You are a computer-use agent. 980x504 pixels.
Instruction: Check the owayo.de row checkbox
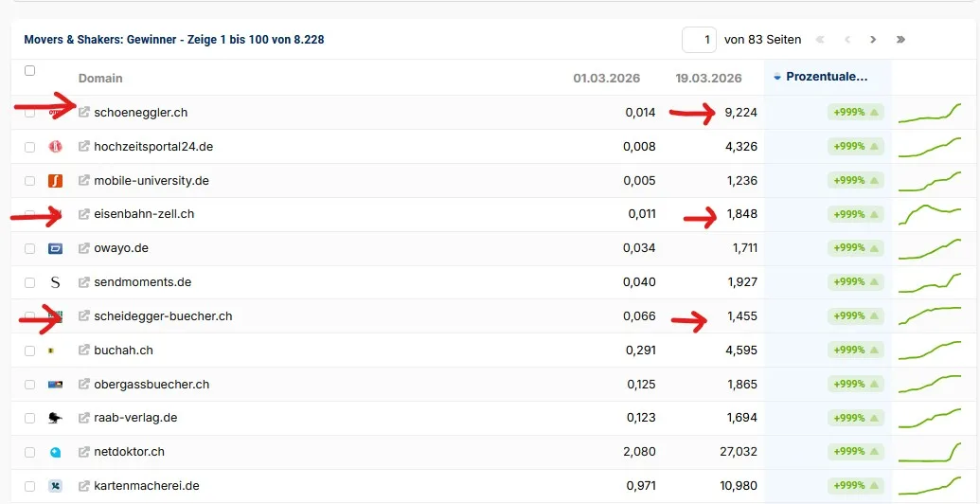[29, 248]
